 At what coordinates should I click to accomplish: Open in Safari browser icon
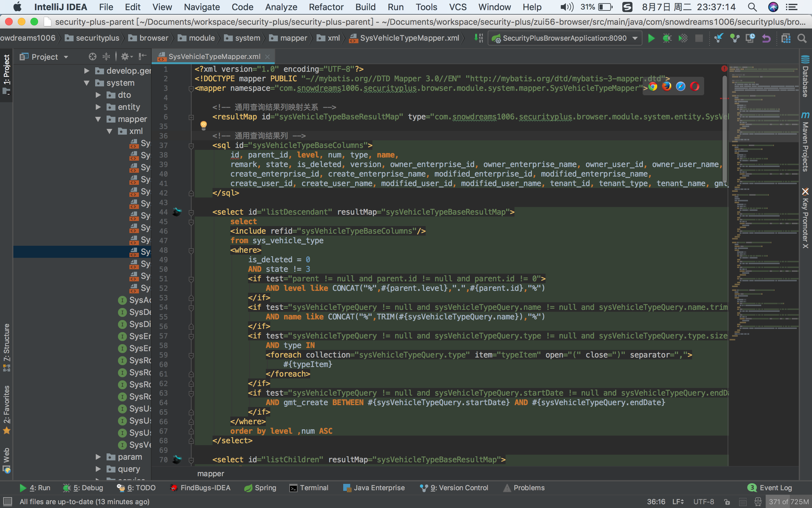[x=681, y=87]
